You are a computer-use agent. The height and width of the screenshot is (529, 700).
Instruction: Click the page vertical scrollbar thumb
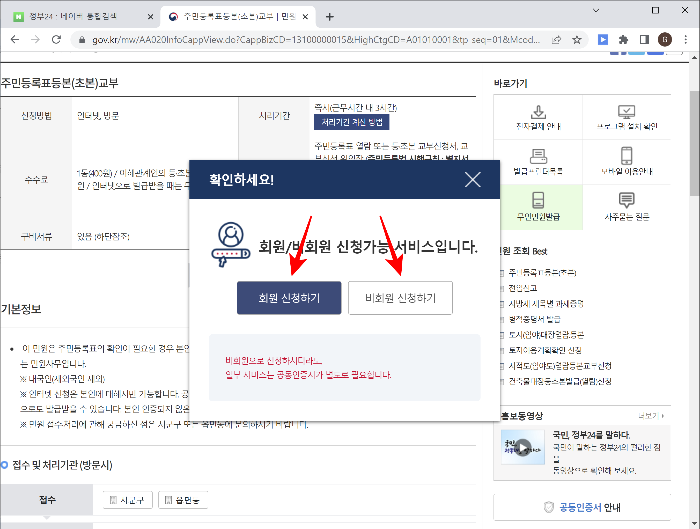click(x=695, y=143)
